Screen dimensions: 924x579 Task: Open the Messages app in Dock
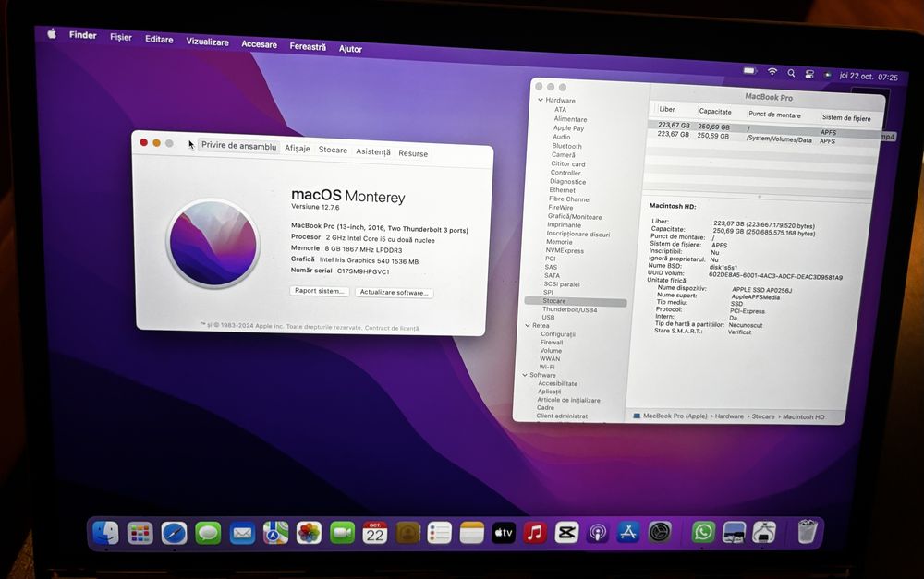pos(208,533)
